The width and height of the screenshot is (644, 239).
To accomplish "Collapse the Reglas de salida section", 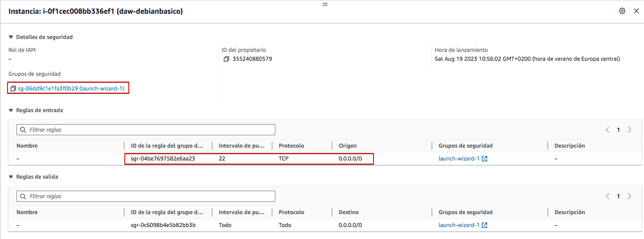I will (x=11, y=177).
